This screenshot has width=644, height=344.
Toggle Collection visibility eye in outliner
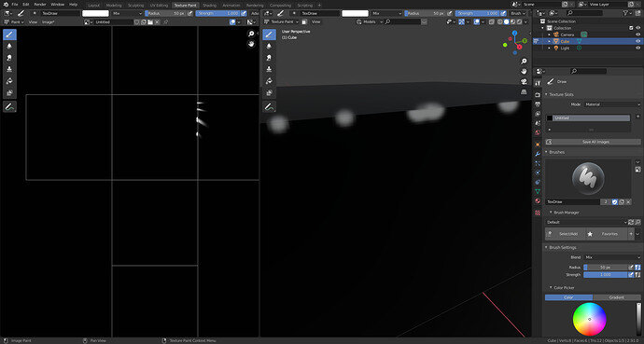point(637,28)
